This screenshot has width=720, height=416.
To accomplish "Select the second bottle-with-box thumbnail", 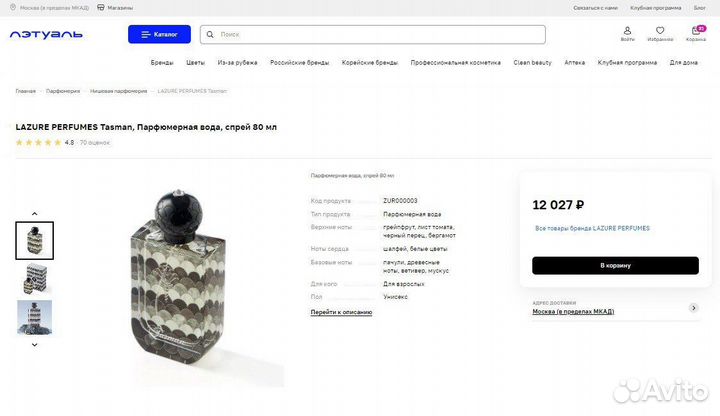I will pyautogui.click(x=35, y=279).
